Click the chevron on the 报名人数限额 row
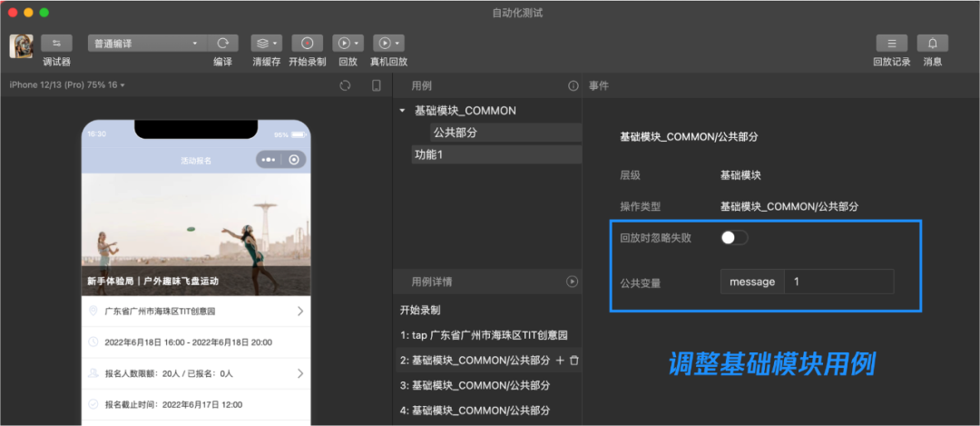Screen dimensions: 980x426 click(x=300, y=373)
